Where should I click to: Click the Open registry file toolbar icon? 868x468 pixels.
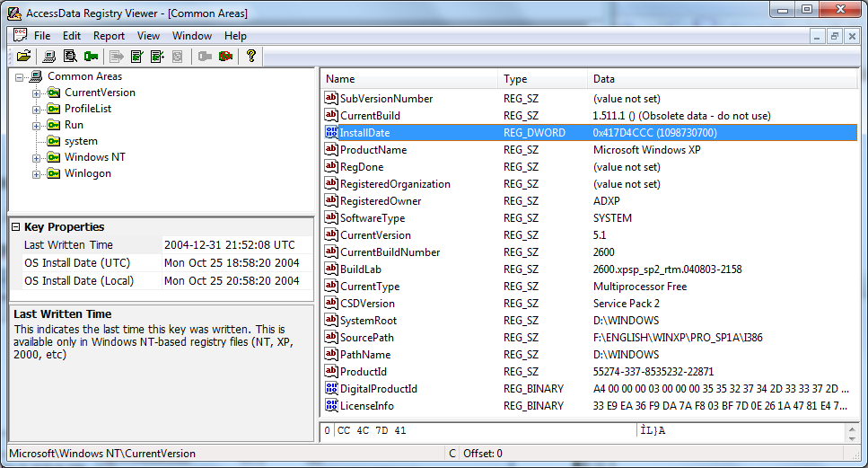pyautogui.click(x=24, y=56)
